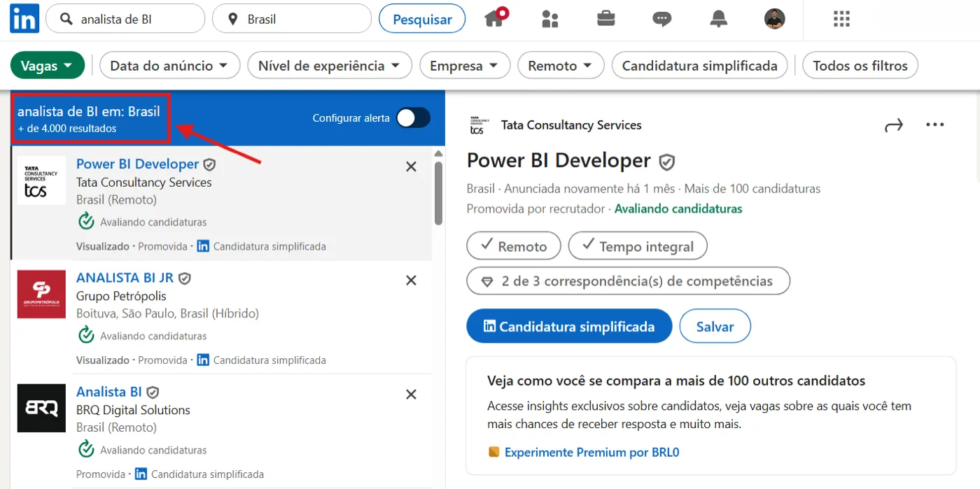Click the job list scrollbar thumb

(x=439, y=192)
